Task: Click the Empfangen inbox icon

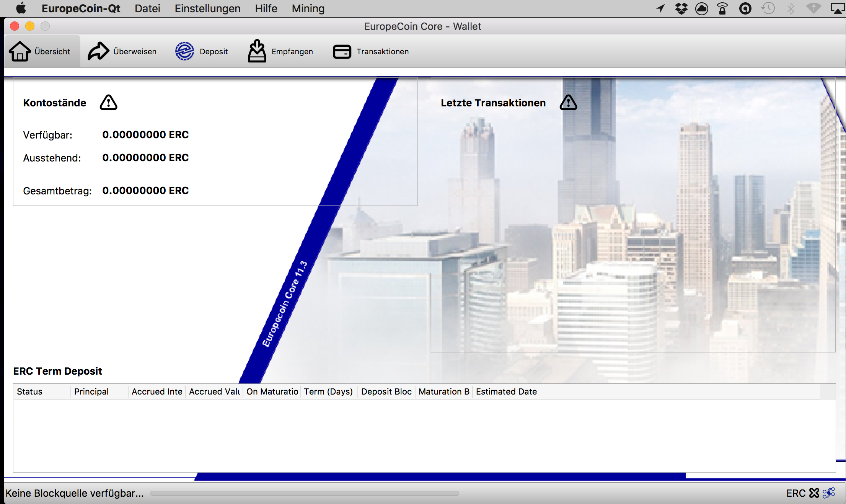Action: 257,51
